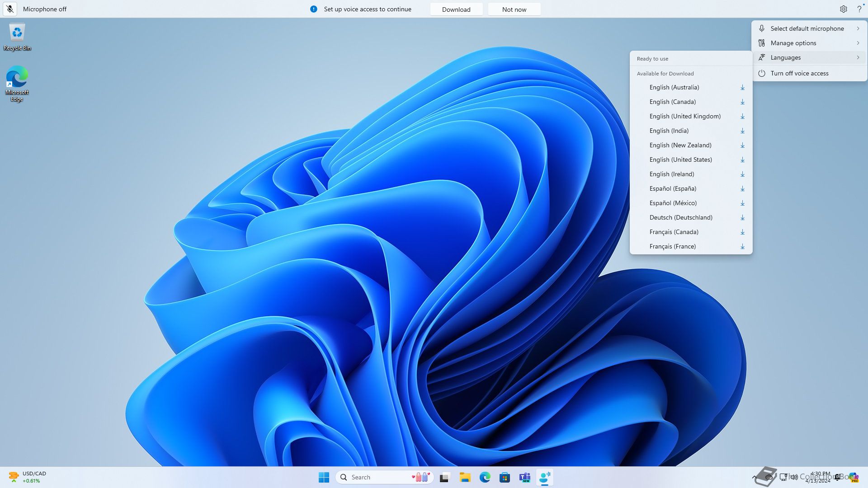Choose Español (México) language

tap(691, 203)
